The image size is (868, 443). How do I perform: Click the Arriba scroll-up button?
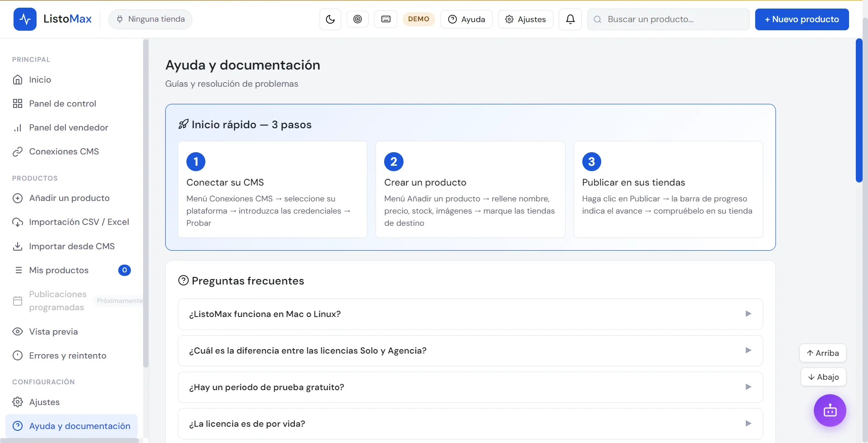tap(822, 353)
